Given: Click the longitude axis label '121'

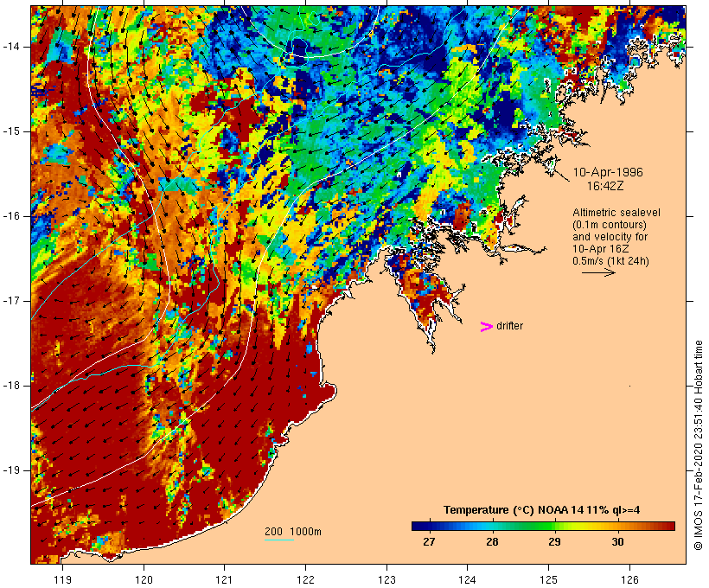Looking at the screenshot, I should point(224,579).
